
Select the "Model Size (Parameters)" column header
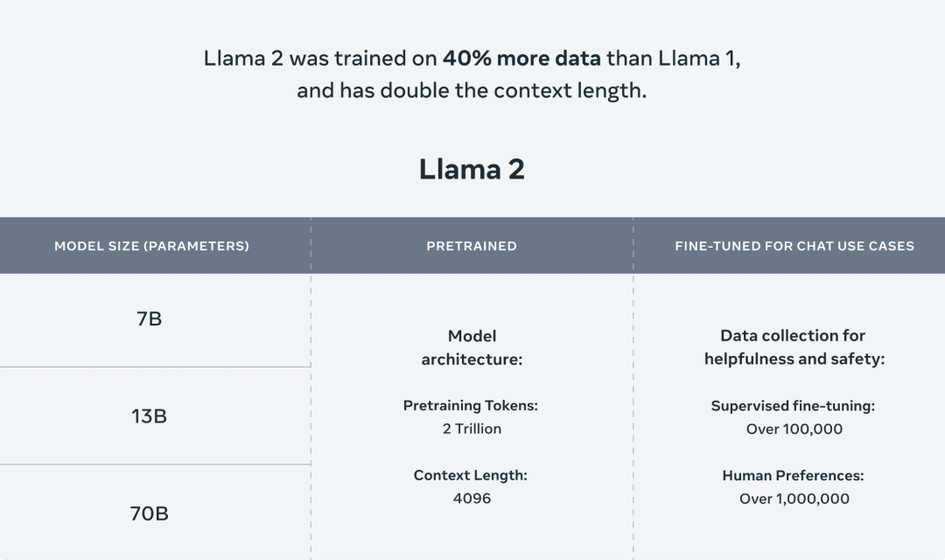click(151, 246)
